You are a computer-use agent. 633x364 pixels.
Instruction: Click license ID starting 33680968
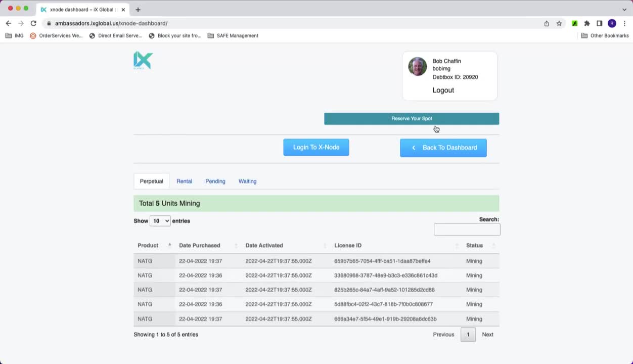point(386,276)
